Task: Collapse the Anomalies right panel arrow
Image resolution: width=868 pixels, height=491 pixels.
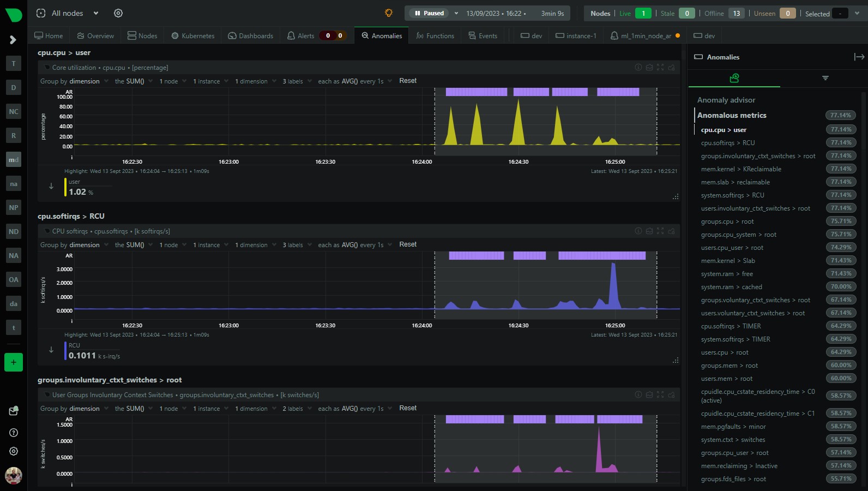Action: click(859, 57)
